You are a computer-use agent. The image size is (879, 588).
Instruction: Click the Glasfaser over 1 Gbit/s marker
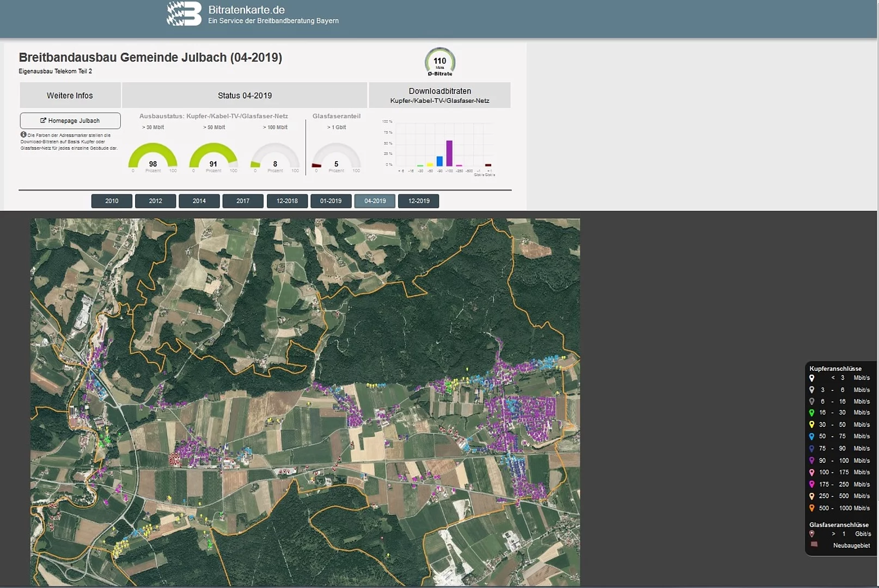(x=811, y=534)
